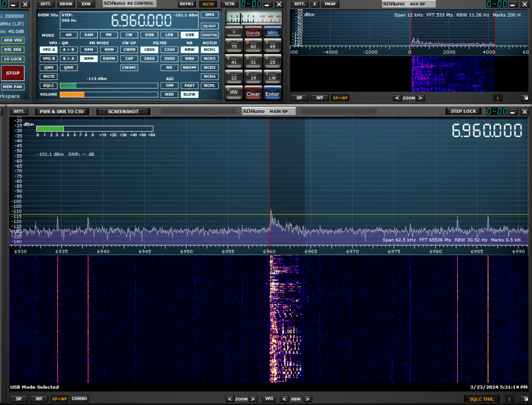
Task: Select SP+WF in Aux SP window
Action: [x=340, y=98]
